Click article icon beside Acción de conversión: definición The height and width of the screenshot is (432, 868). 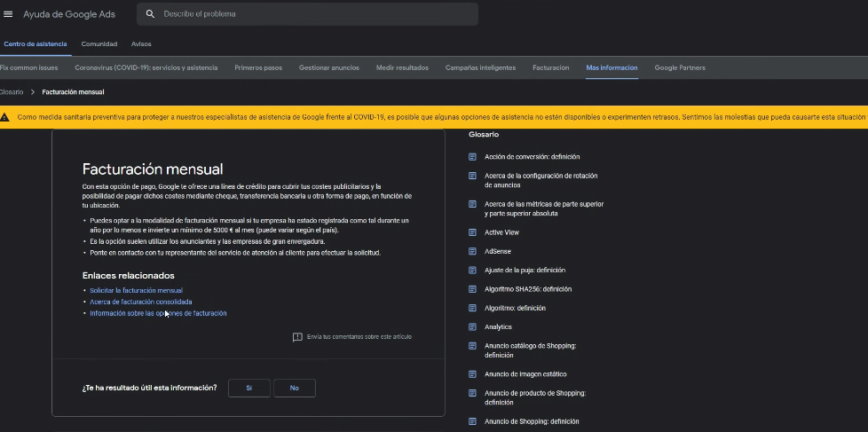click(x=472, y=157)
